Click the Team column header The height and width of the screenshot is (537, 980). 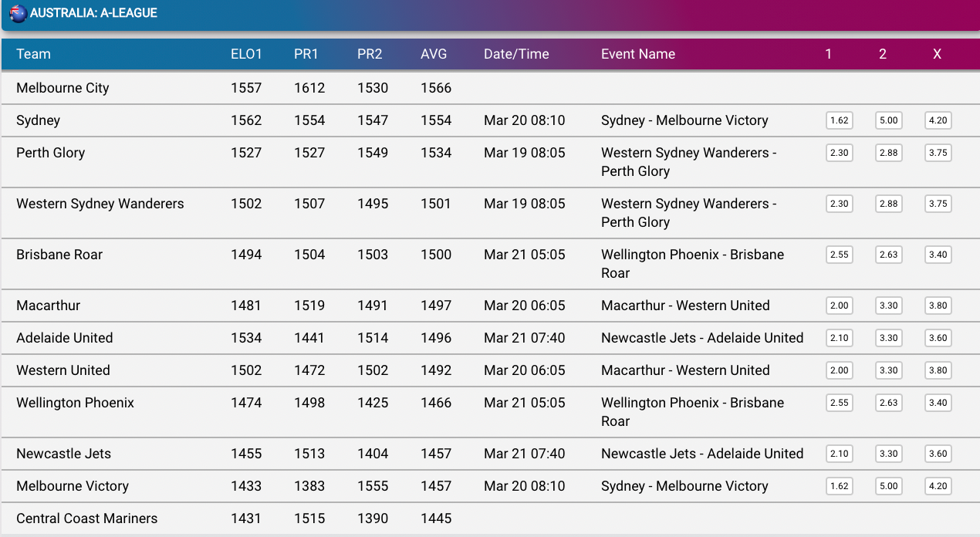(33, 54)
